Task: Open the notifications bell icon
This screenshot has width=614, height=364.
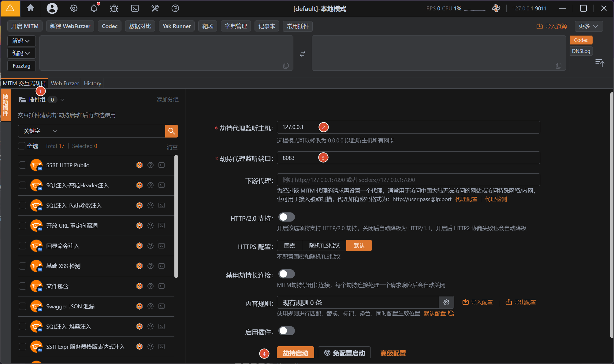Action: click(94, 8)
